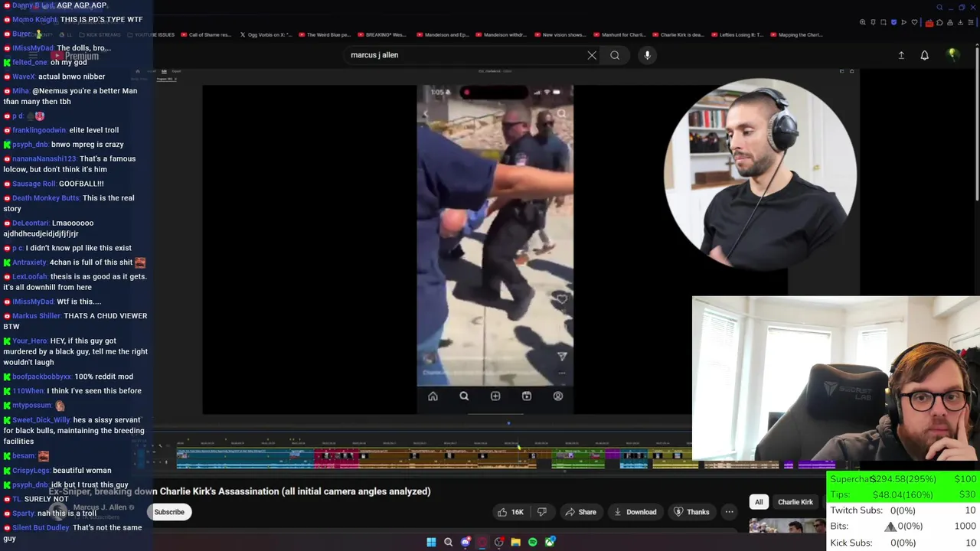Click chat username "Silent But Dudley"
980x551 pixels.
(41, 528)
